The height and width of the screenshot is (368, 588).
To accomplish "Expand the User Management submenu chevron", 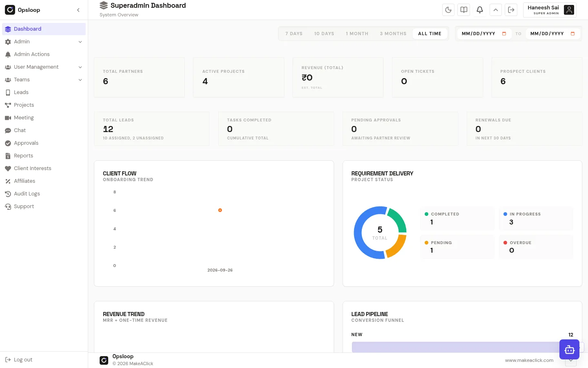I will (80, 67).
